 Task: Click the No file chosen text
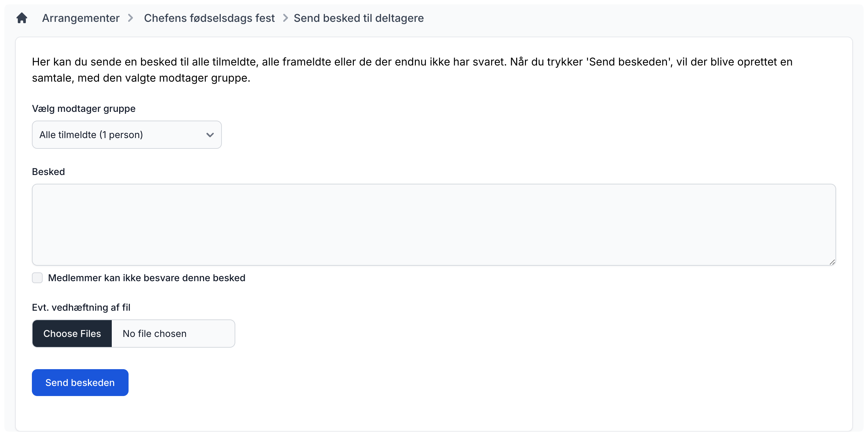[x=154, y=334]
